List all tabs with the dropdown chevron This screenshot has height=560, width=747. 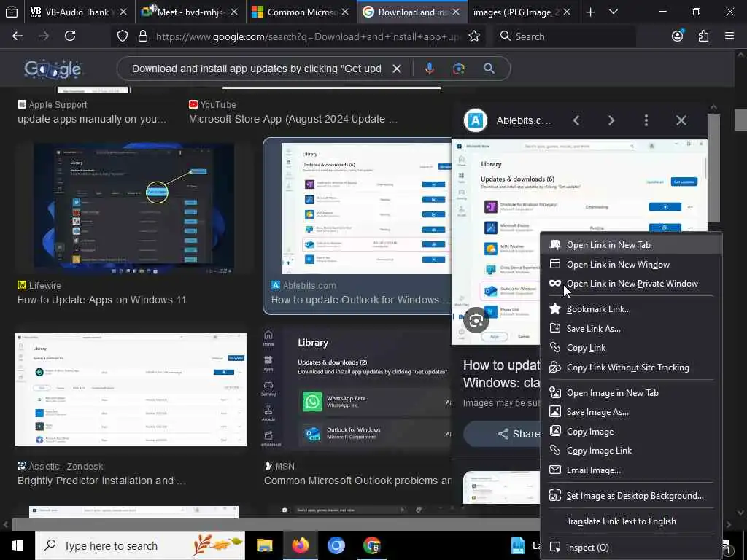click(614, 12)
